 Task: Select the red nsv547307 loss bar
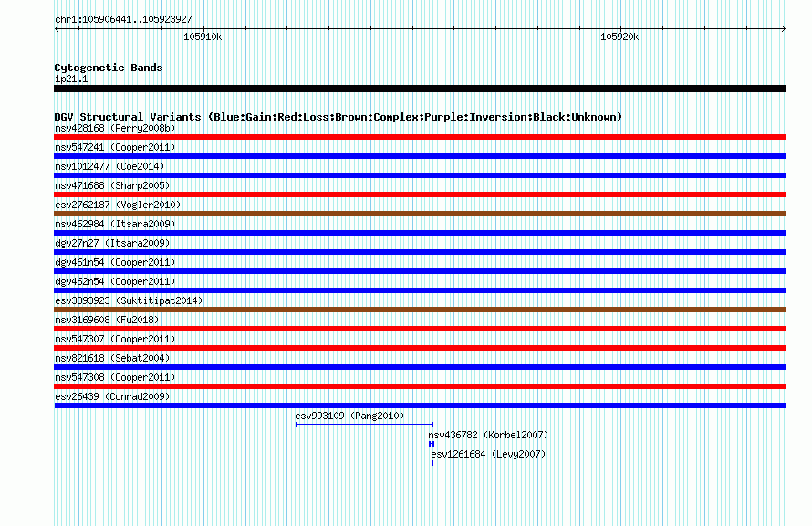pyautogui.click(x=420, y=348)
